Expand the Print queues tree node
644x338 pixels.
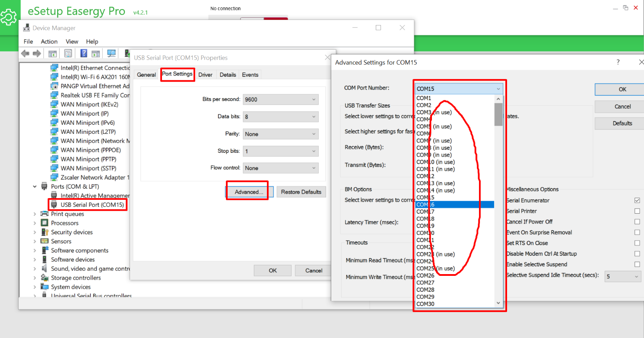(x=35, y=214)
